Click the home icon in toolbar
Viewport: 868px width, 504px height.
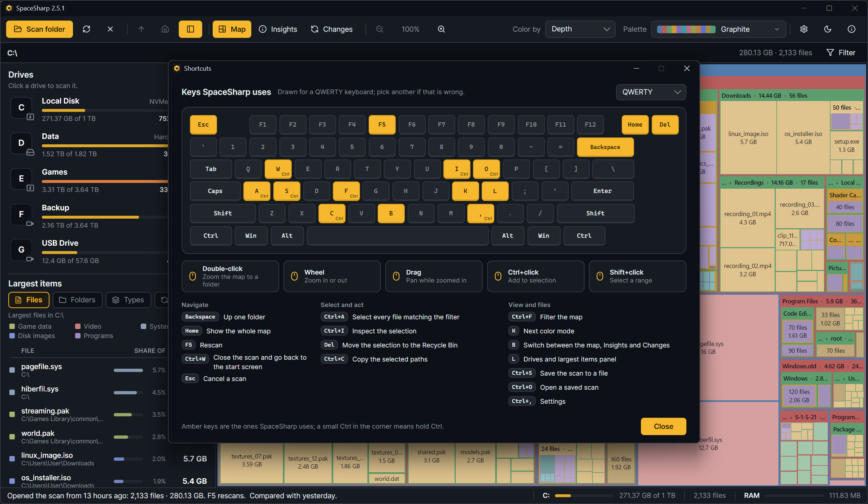coord(165,29)
